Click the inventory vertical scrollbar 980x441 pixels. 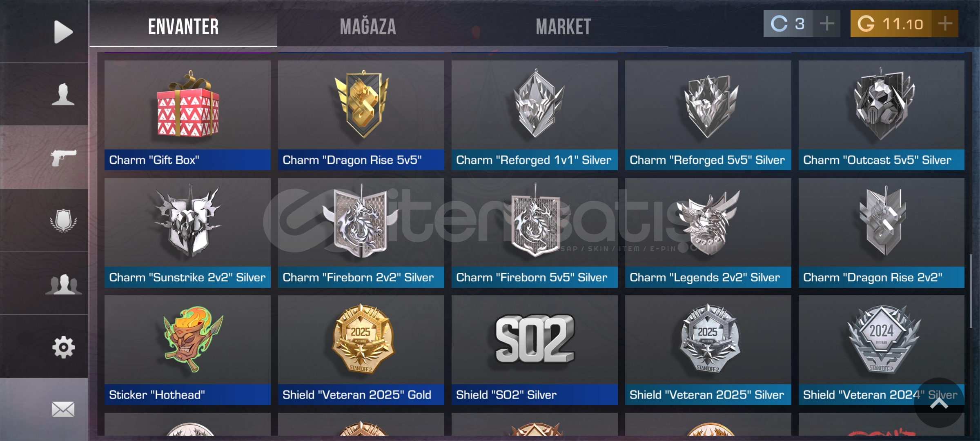[971, 291]
